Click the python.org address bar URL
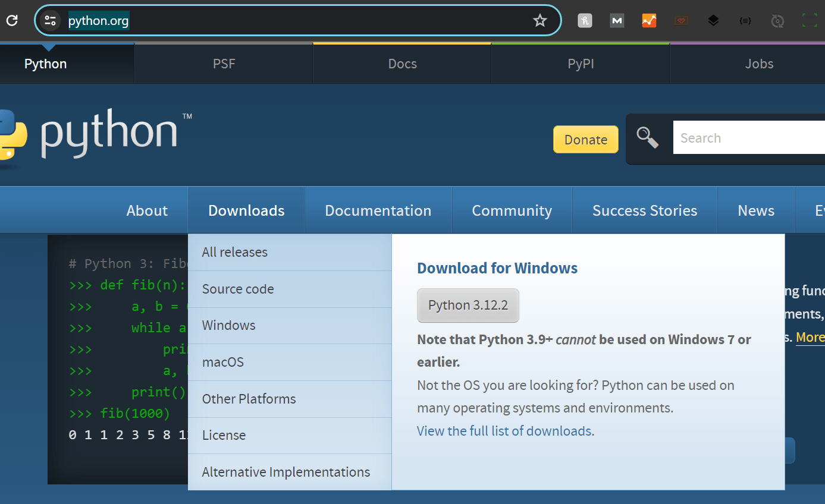The width and height of the screenshot is (825, 504). click(x=98, y=21)
